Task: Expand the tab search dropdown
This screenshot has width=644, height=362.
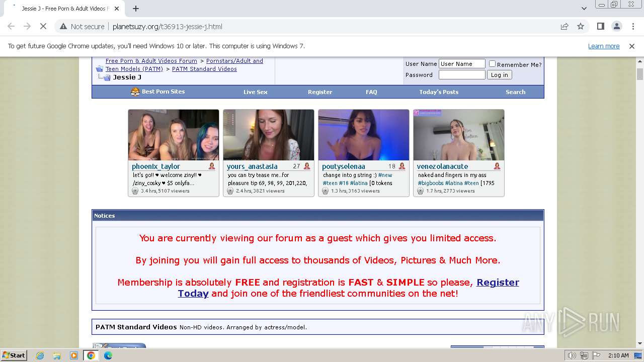Action: point(584,9)
